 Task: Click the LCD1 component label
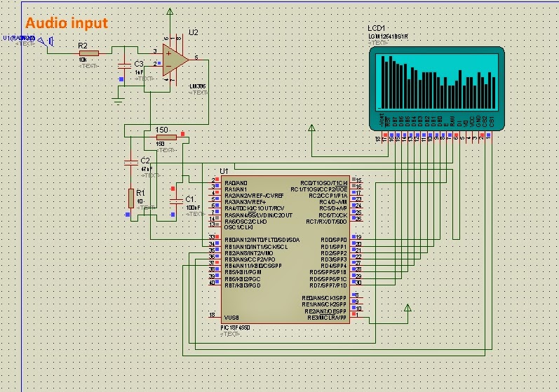[x=377, y=28]
